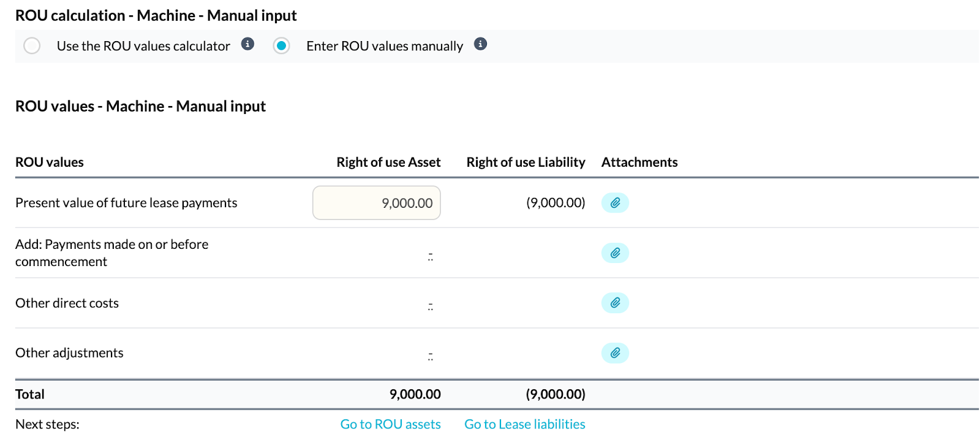
Task: Click the Other direct costs asset value cell
Action: (431, 307)
